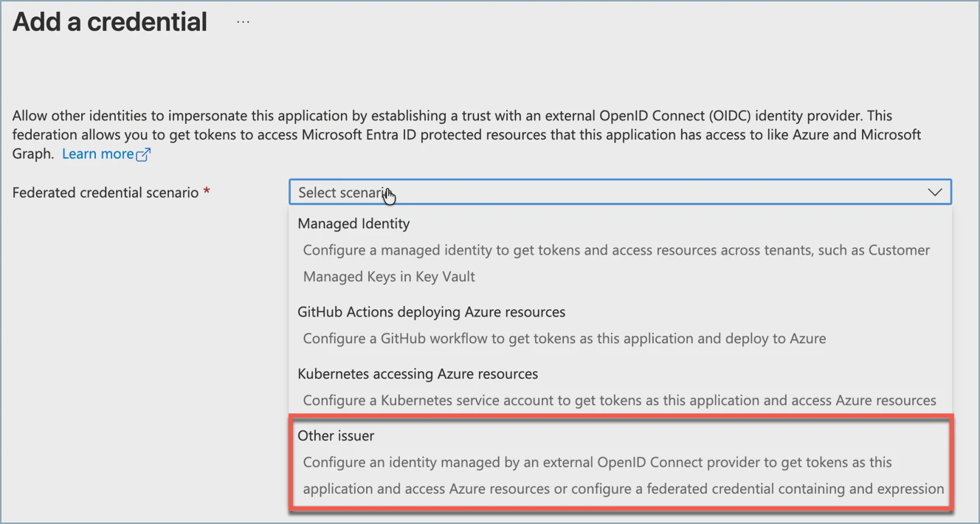Click the Federated credential scenario label
Viewport: 980px width, 524px height.
(103, 192)
